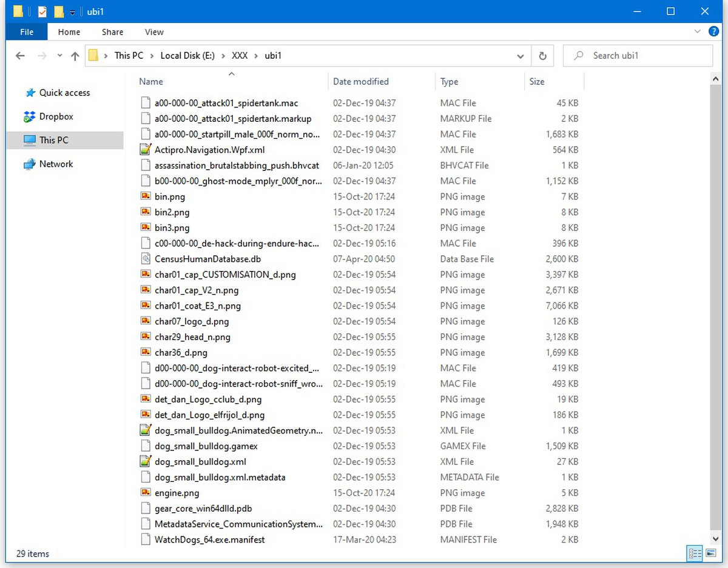728x568 pixels.
Task: Click the Up one level arrow
Action: click(75, 56)
